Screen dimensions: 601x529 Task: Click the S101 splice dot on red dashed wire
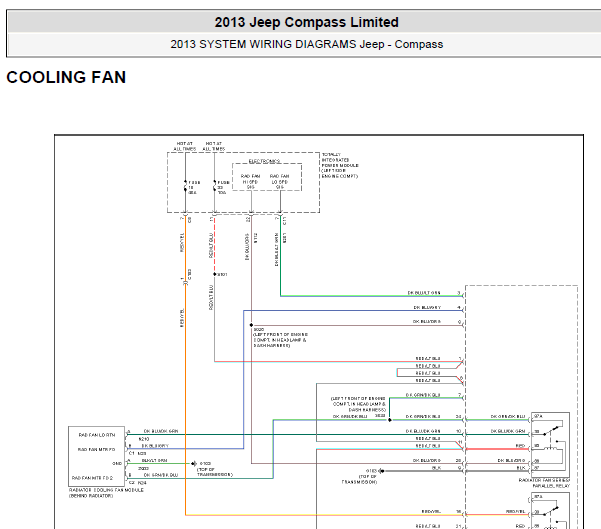tap(214, 274)
